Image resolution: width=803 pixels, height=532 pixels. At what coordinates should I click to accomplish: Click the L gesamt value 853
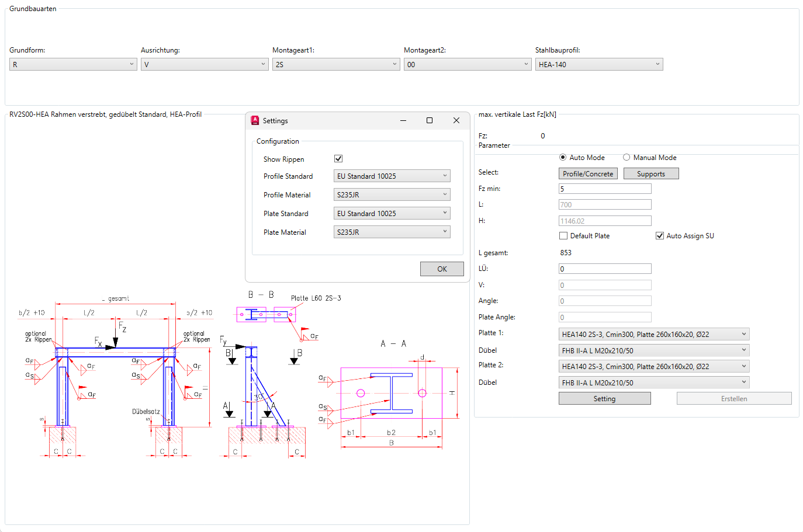coord(566,253)
